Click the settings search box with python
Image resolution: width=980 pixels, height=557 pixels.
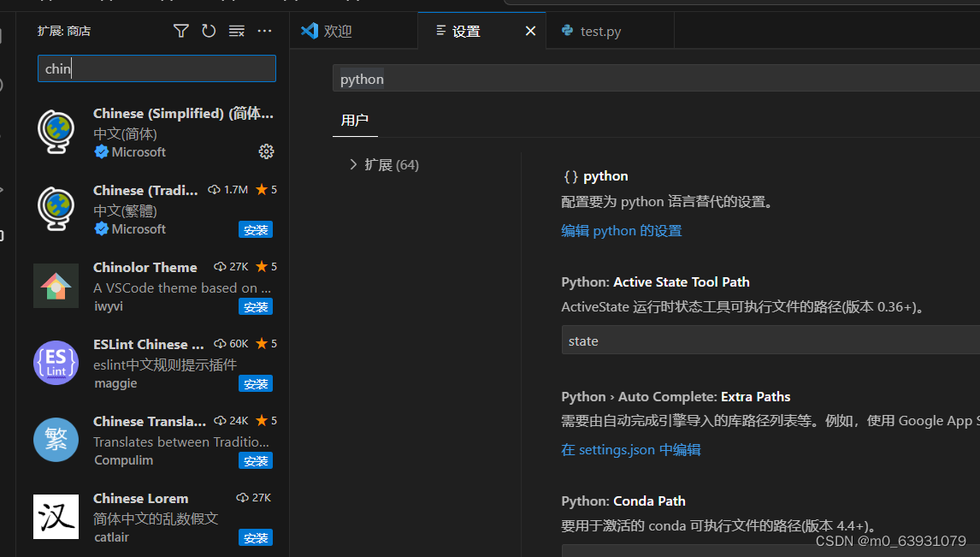(656, 79)
